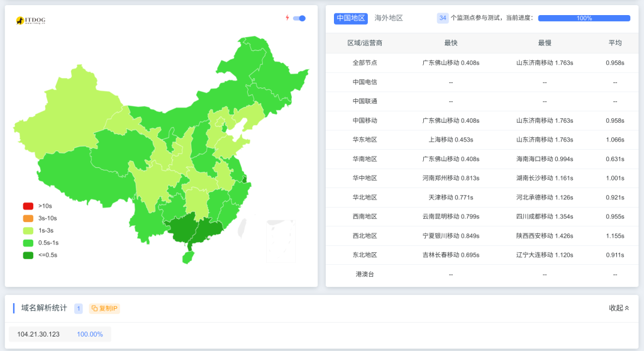
Task: Click the Xinjiang region on the map
Action: tap(68, 115)
